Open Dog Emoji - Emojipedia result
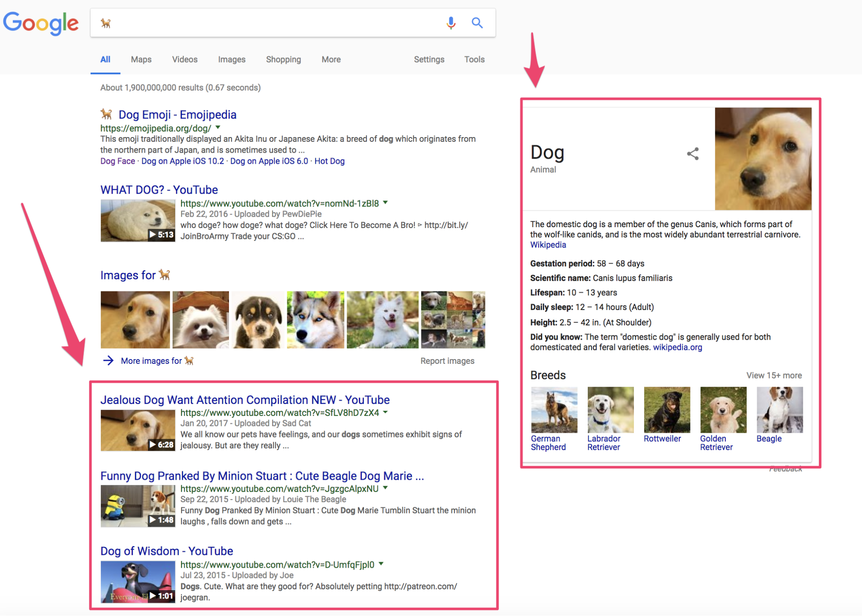 pos(177,115)
